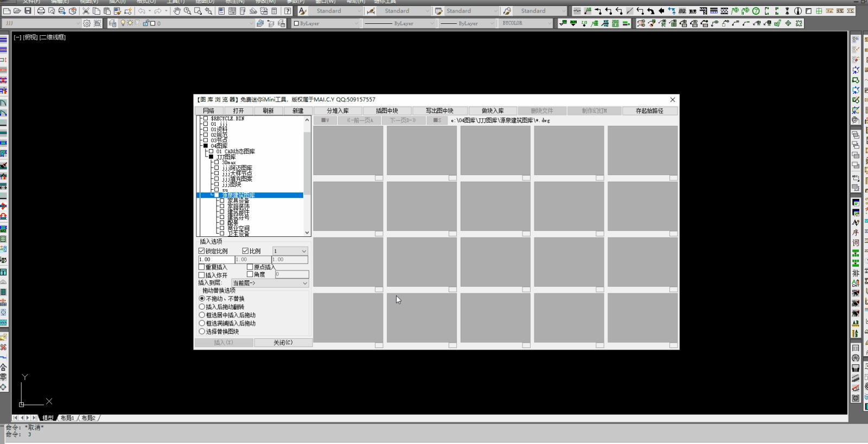Viewport: 868px width, 444px height.
Task: Click the 刷新 button
Action: tap(269, 111)
